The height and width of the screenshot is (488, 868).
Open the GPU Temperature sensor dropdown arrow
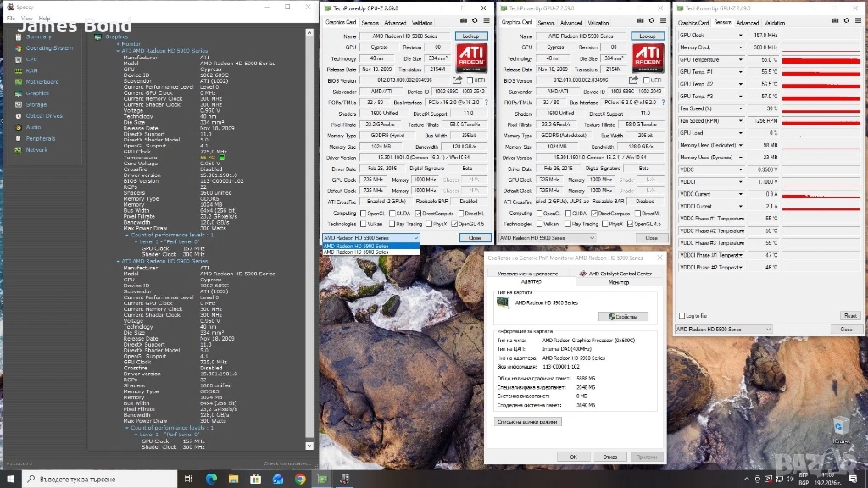coord(740,60)
